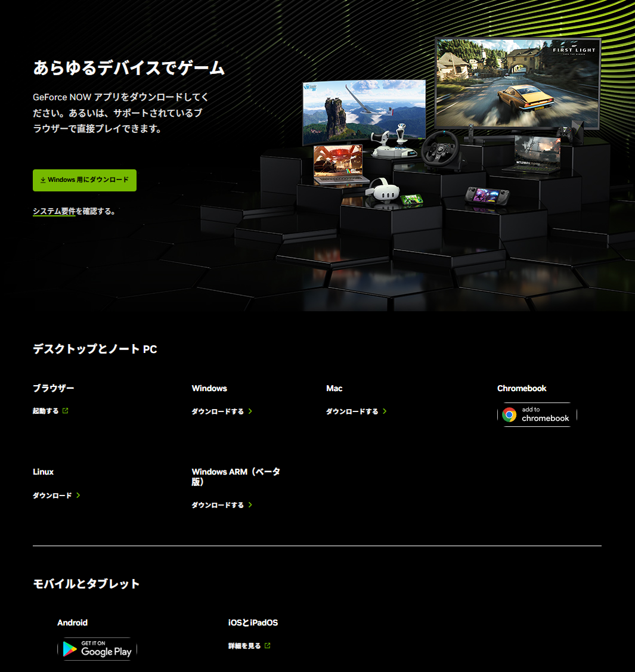
Task: Click the モバイルとタブレット section title
Action: [86, 584]
